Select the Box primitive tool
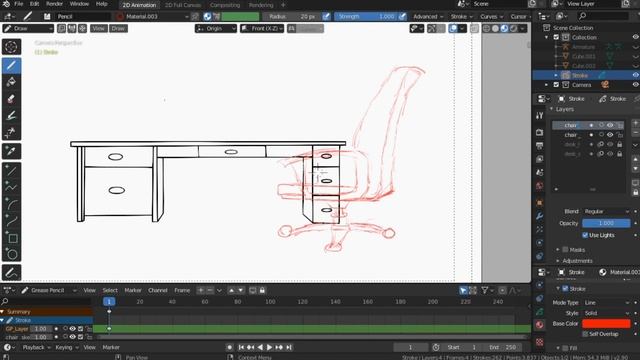The width and height of the screenshot is (640, 360). click(11, 238)
